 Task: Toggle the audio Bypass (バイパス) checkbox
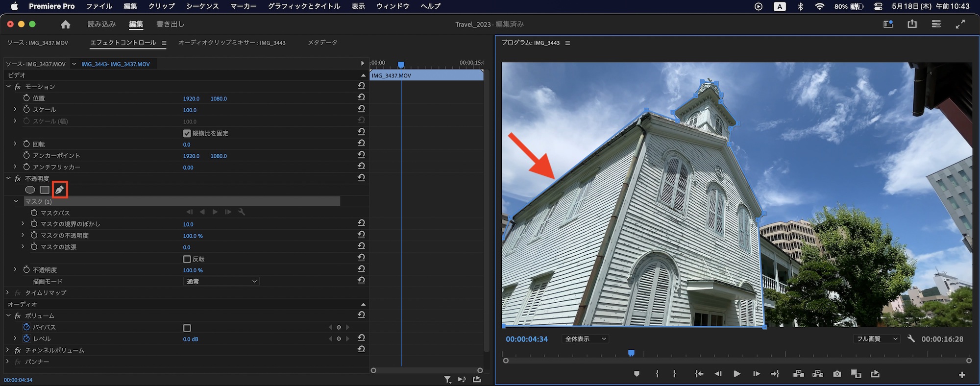pyautogui.click(x=187, y=328)
